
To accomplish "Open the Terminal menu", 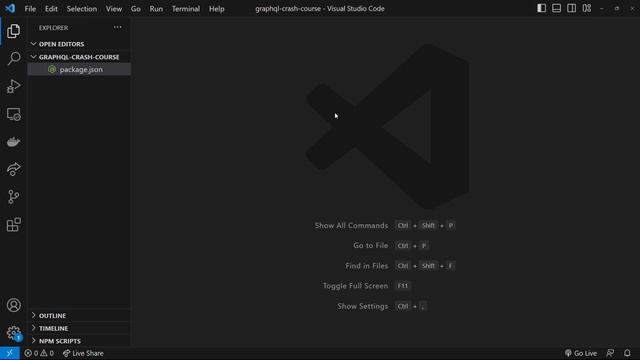I will pyautogui.click(x=186, y=9).
